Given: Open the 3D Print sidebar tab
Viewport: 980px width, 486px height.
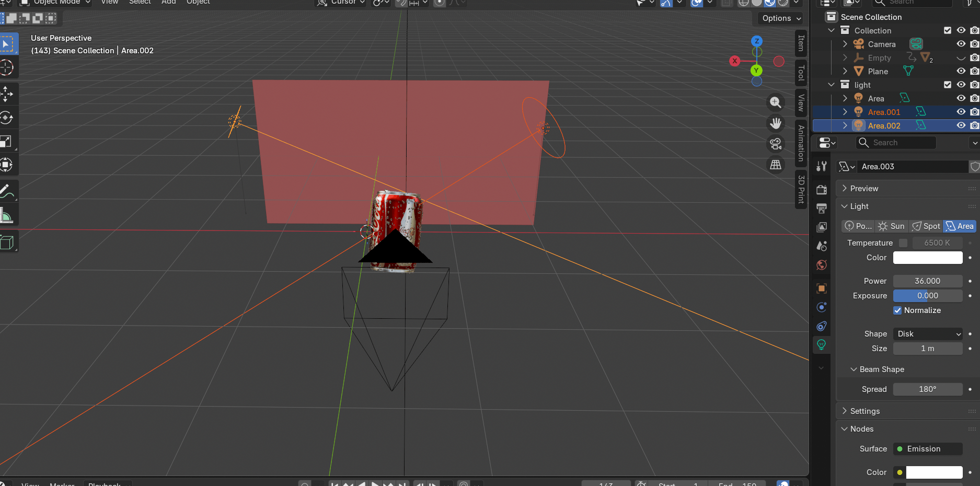Looking at the screenshot, I should point(801,189).
